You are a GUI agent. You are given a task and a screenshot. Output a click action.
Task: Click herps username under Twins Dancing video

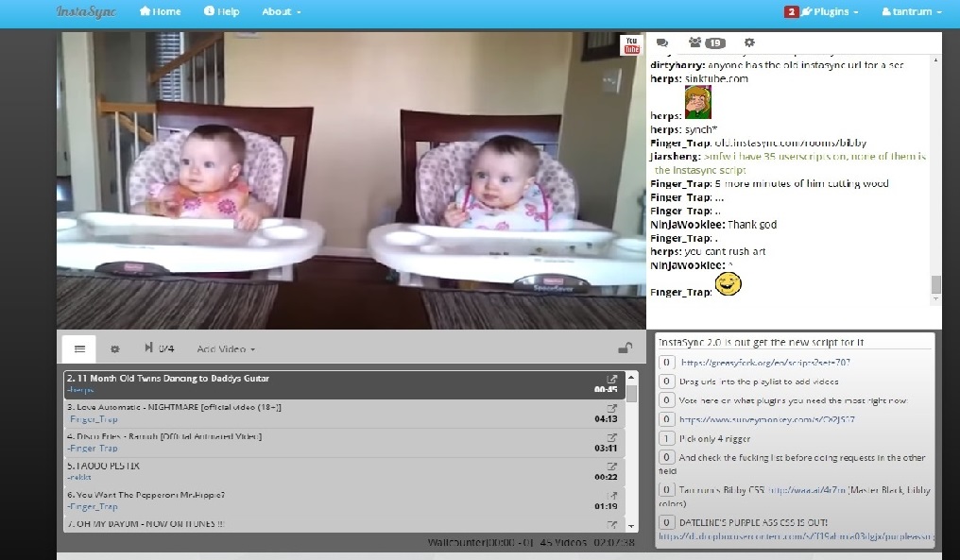(81, 390)
